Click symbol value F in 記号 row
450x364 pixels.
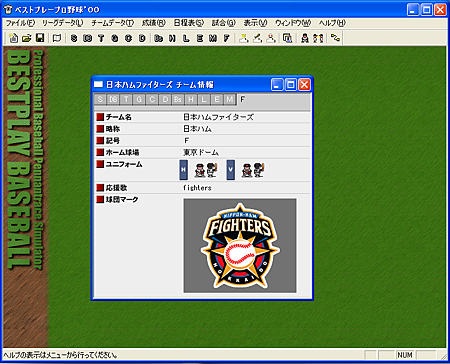click(x=186, y=140)
